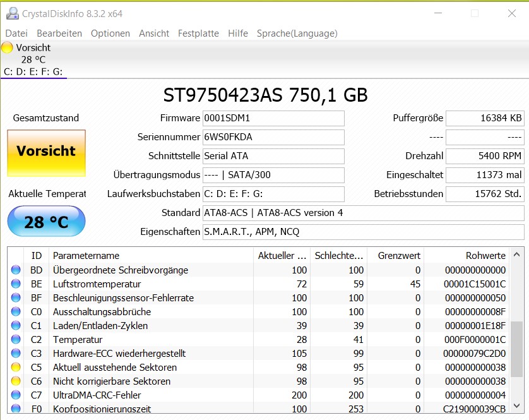Click the Betriebsstunden field 15762 Std.
Image resolution: width=529 pixels, height=420 pixels.
(x=485, y=194)
